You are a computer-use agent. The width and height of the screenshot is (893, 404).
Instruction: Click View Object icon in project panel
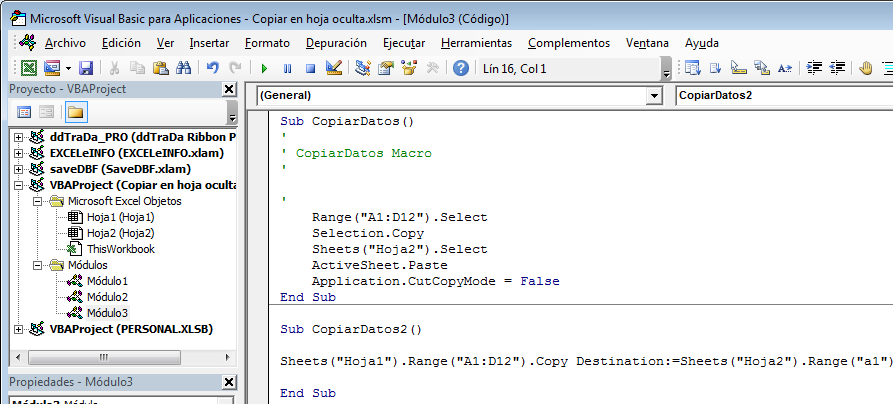[47, 112]
